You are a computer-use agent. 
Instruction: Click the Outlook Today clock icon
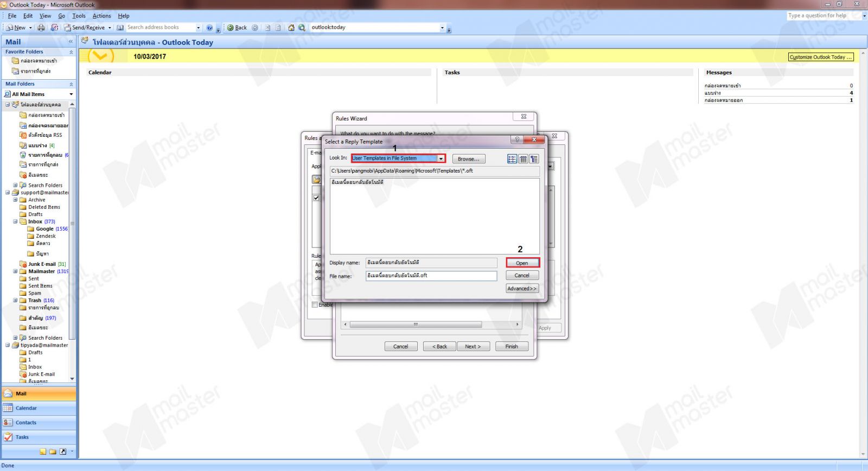[100, 55]
